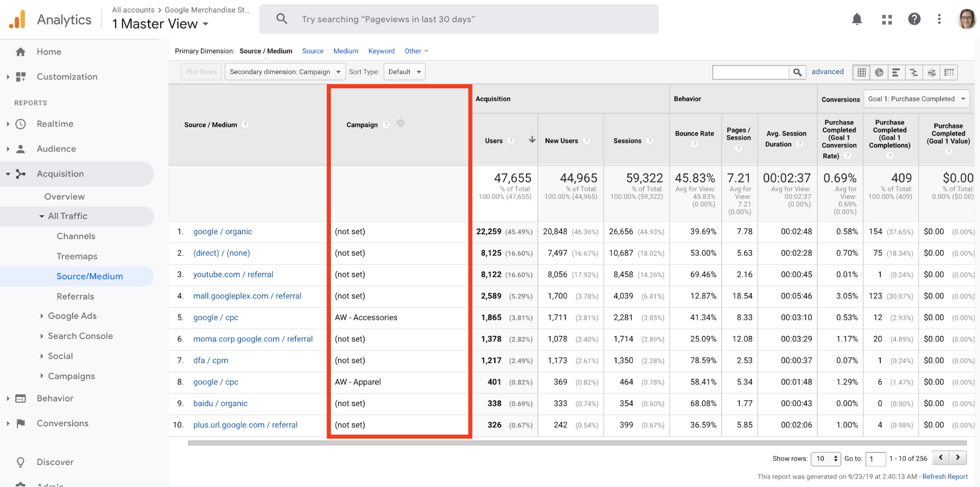
Task: Switch to the Term cloud view
Action: (x=931, y=73)
